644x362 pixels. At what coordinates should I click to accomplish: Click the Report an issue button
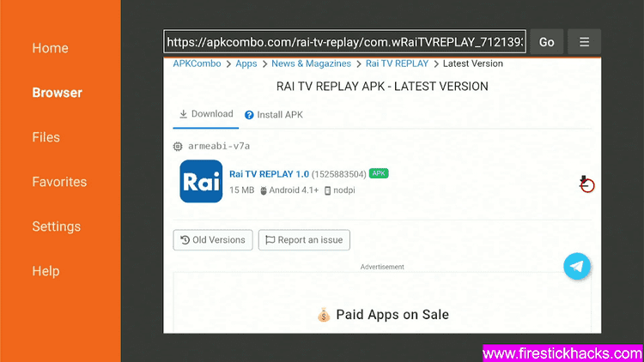click(304, 239)
